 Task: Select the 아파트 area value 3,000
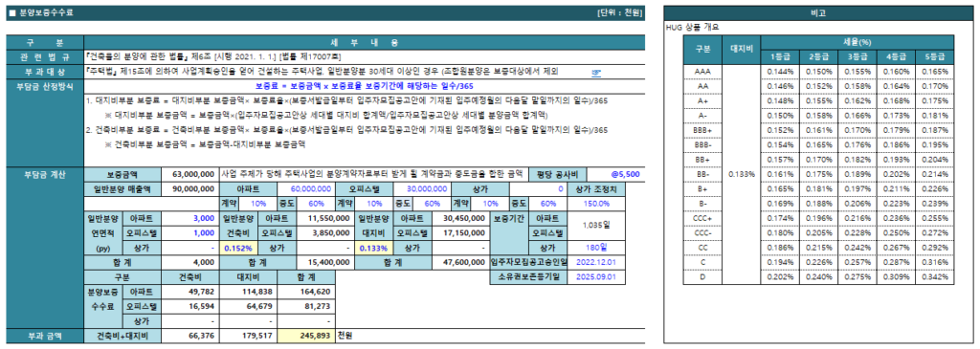tap(190, 218)
